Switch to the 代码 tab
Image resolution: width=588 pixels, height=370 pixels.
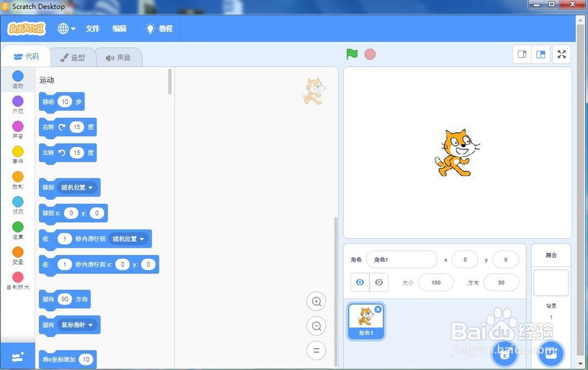click(26, 56)
